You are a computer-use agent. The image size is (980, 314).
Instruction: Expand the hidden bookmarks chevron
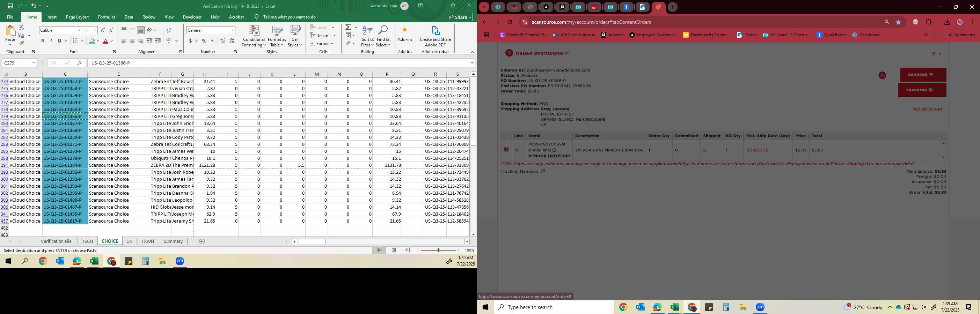tap(926, 35)
